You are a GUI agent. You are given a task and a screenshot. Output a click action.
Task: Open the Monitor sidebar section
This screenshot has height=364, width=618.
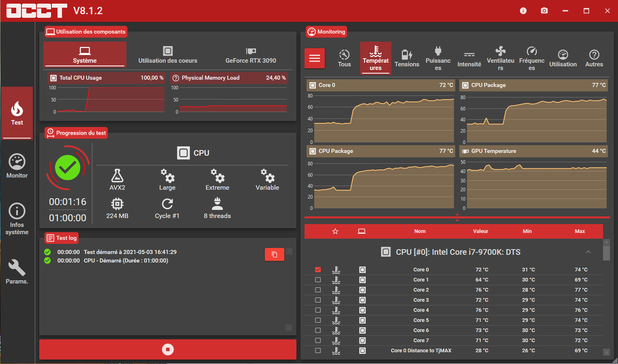pos(17,166)
